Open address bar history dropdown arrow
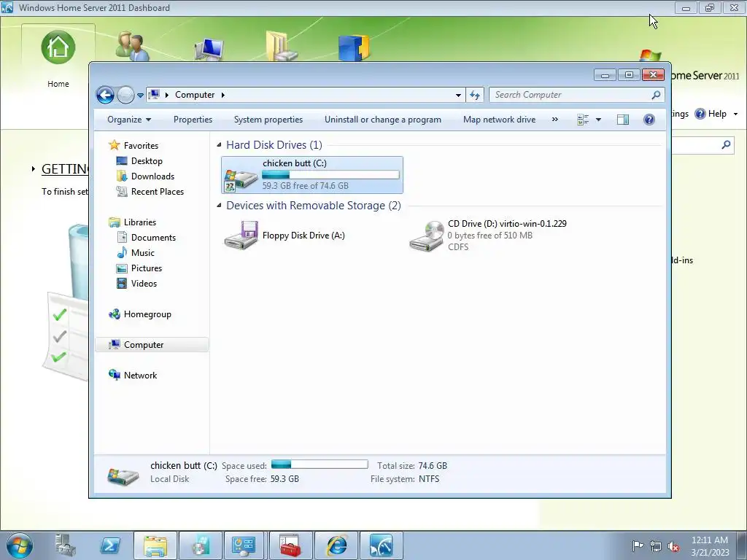This screenshot has height=560, width=747. pos(458,95)
